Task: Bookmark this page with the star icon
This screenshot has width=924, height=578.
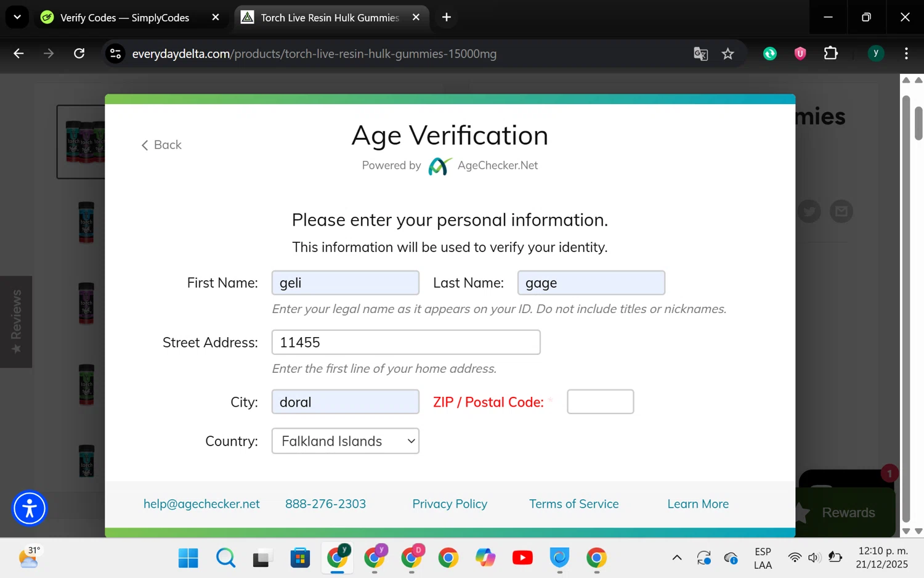Action: coord(728,54)
